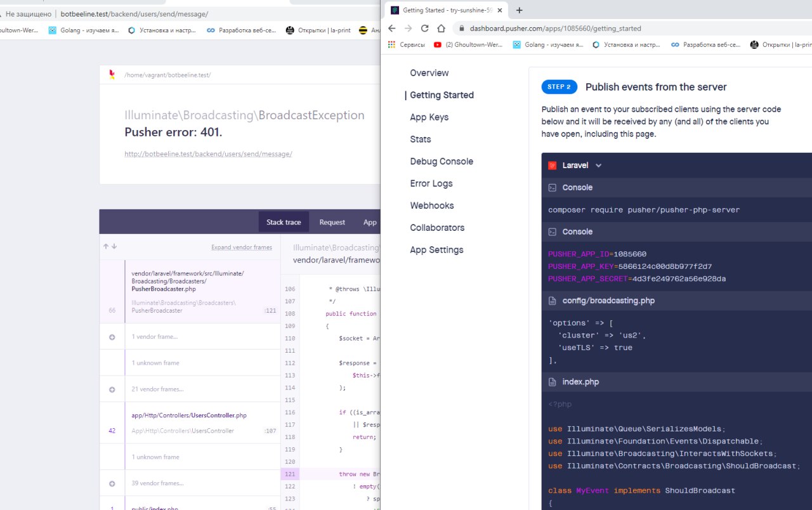The width and height of the screenshot is (812, 510).
Task: Switch to the App tab in Ignition
Action: coord(370,222)
